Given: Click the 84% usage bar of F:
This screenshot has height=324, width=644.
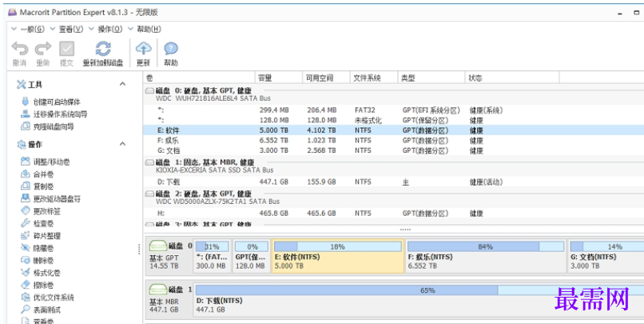Looking at the screenshot, I should 486,246.
